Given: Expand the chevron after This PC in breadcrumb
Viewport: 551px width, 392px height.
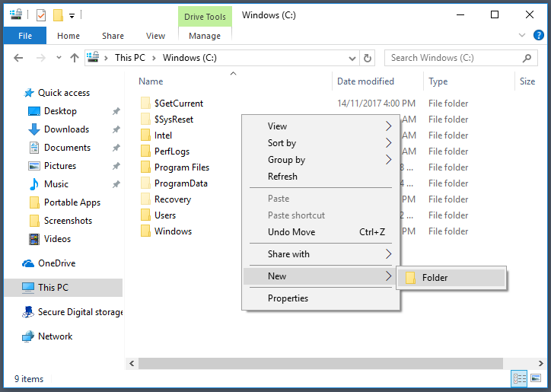Looking at the screenshot, I should tap(154, 58).
